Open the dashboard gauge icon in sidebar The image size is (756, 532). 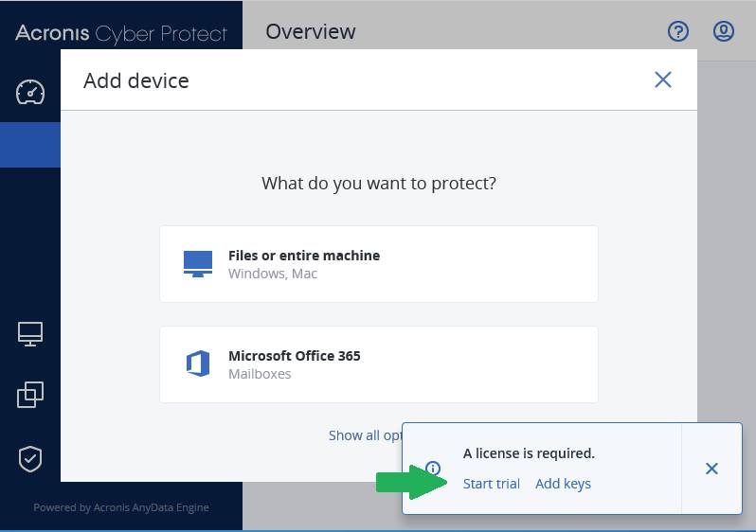tap(30, 92)
